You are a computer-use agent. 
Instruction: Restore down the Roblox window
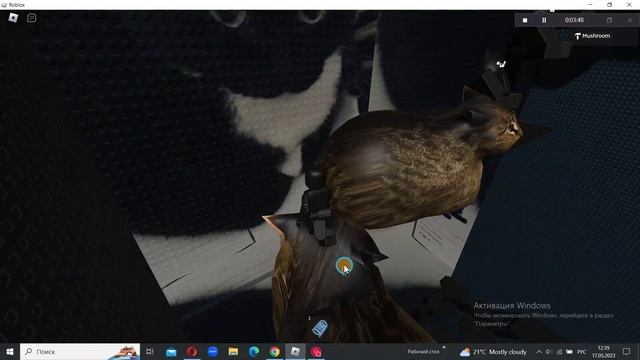click(x=609, y=4)
